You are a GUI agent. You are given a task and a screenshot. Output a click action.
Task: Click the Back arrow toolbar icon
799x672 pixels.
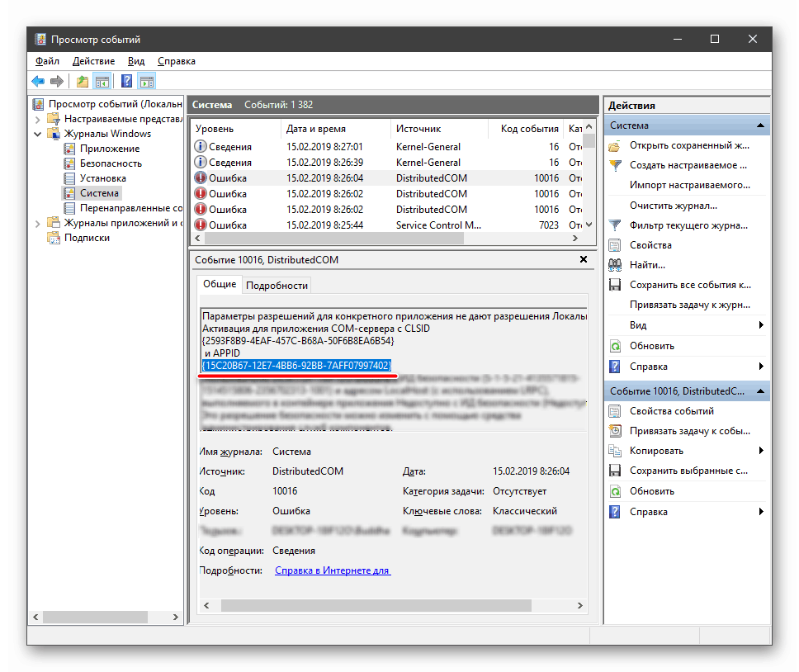[x=38, y=81]
